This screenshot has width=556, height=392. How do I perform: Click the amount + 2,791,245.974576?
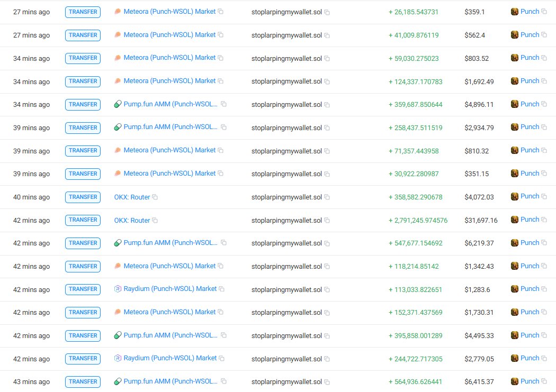(x=418, y=220)
